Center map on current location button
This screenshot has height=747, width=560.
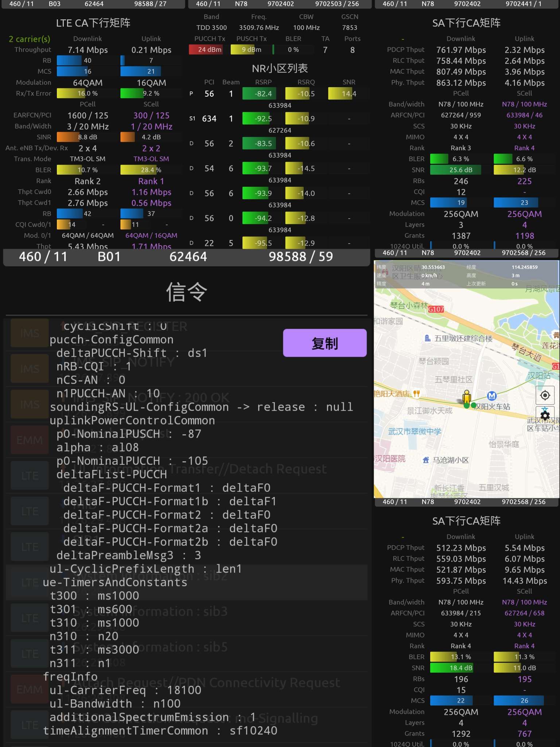(545, 395)
